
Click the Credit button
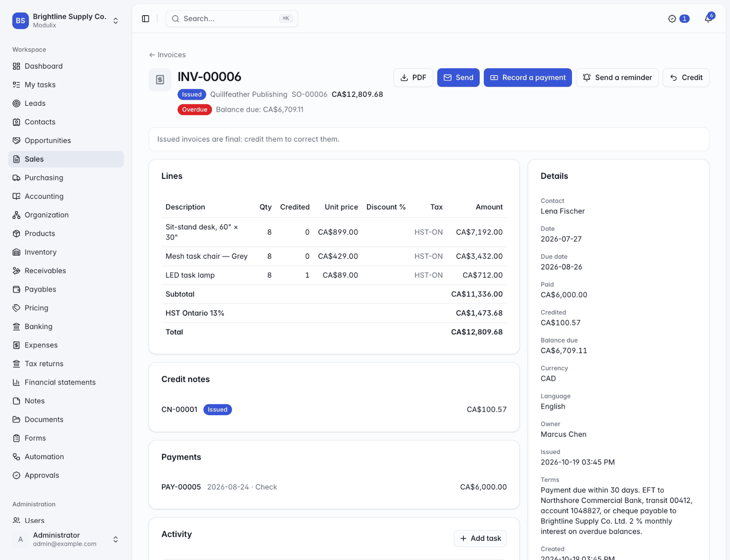pos(686,78)
